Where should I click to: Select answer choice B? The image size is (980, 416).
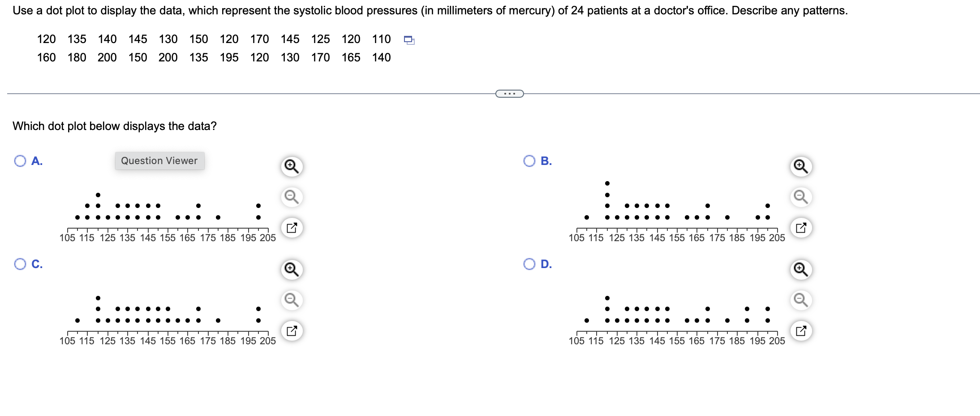point(530,160)
